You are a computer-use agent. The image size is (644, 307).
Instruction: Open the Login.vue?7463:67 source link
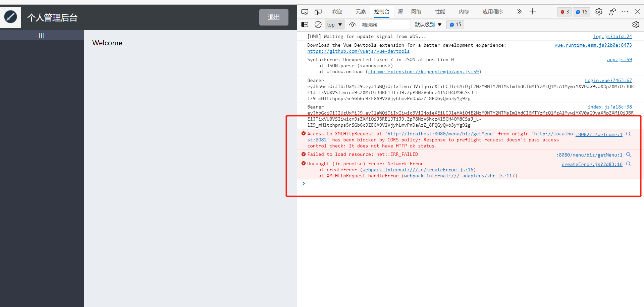(608, 80)
